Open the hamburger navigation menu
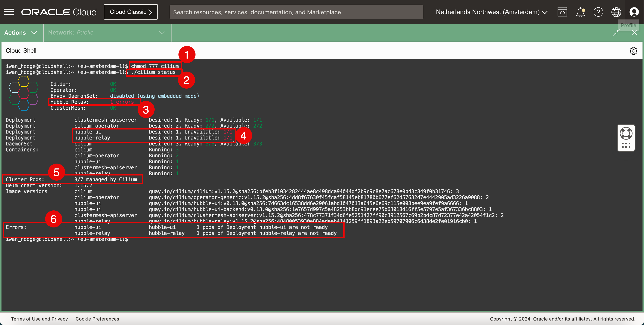The image size is (644, 325). point(9,12)
